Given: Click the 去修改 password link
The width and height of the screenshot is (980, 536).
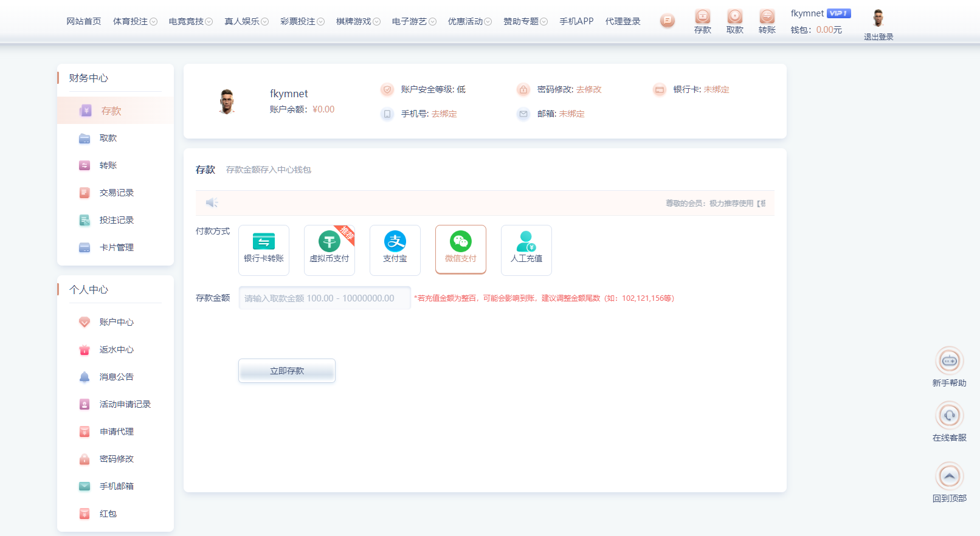Looking at the screenshot, I should pyautogui.click(x=589, y=89).
